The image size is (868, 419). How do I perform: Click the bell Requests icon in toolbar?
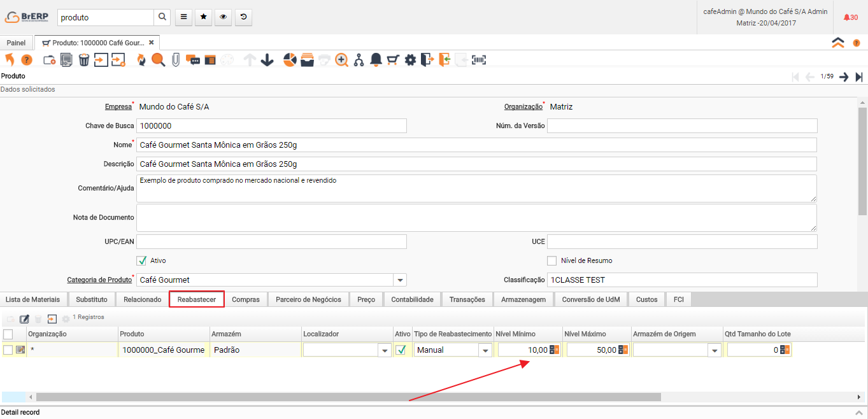(x=376, y=60)
